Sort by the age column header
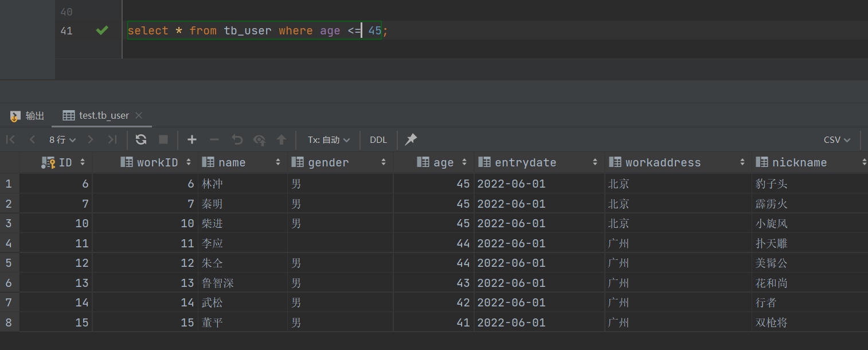The image size is (868, 350). (443, 162)
